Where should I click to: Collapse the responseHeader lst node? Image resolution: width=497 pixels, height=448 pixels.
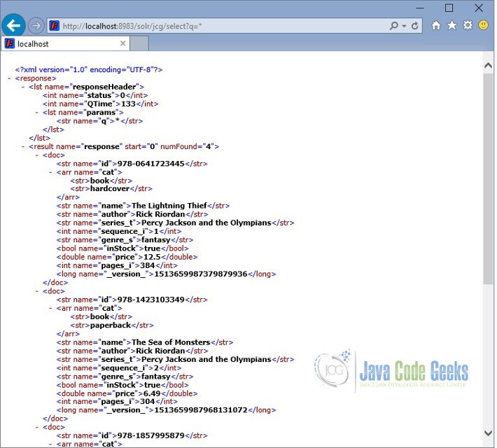point(23,87)
